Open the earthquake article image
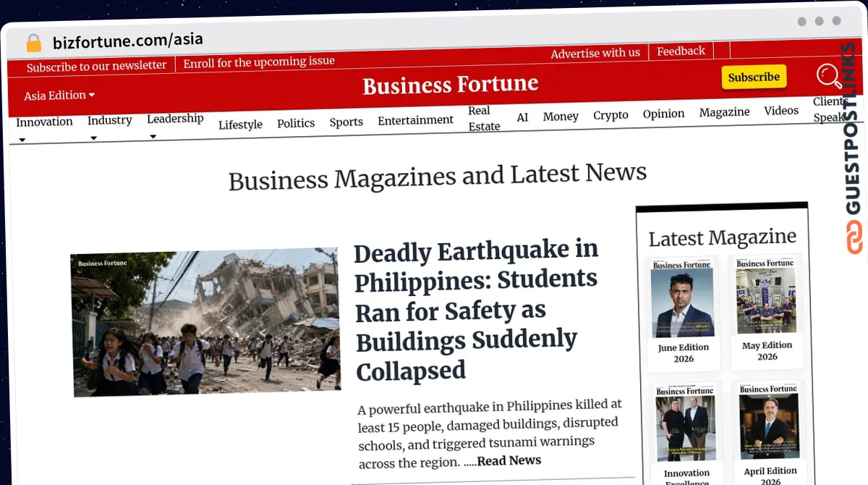 [206, 323]
